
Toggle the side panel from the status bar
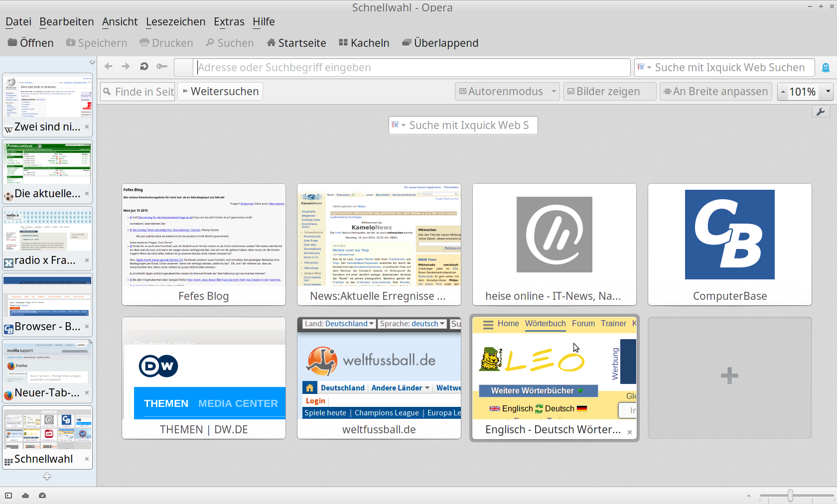8,496
